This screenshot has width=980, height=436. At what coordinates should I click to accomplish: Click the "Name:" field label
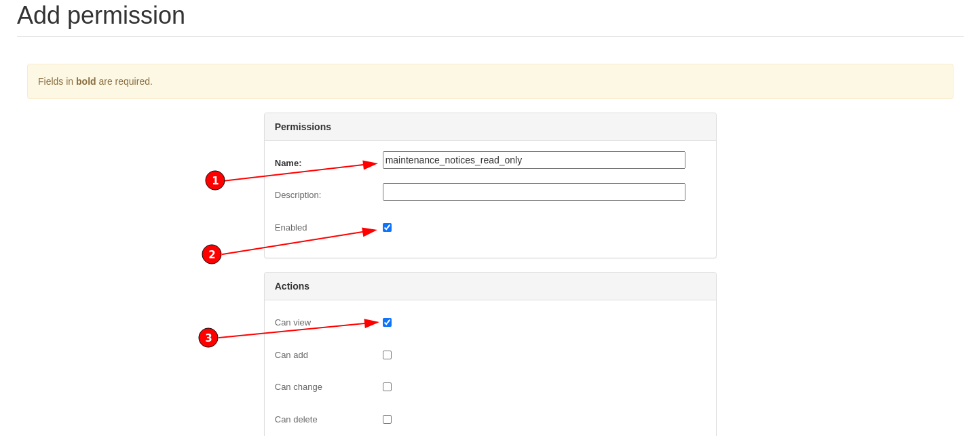pos(286,163)
